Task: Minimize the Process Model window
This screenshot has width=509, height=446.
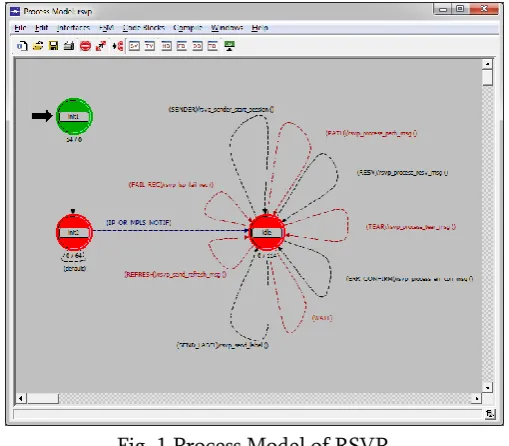Action: [x=443, y=9]
